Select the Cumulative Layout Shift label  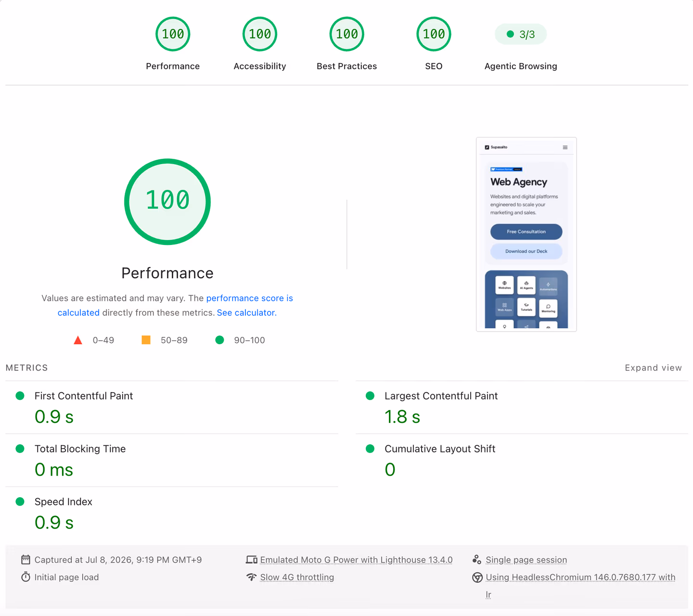440,449
